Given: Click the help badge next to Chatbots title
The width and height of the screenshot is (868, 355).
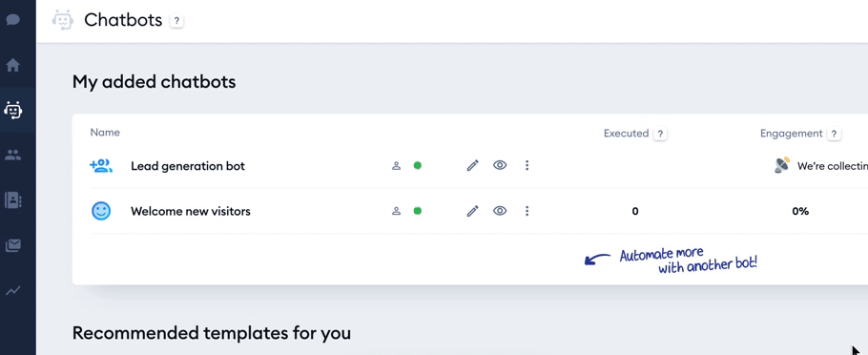Looking at the screenshot, I should click(176, 21).
